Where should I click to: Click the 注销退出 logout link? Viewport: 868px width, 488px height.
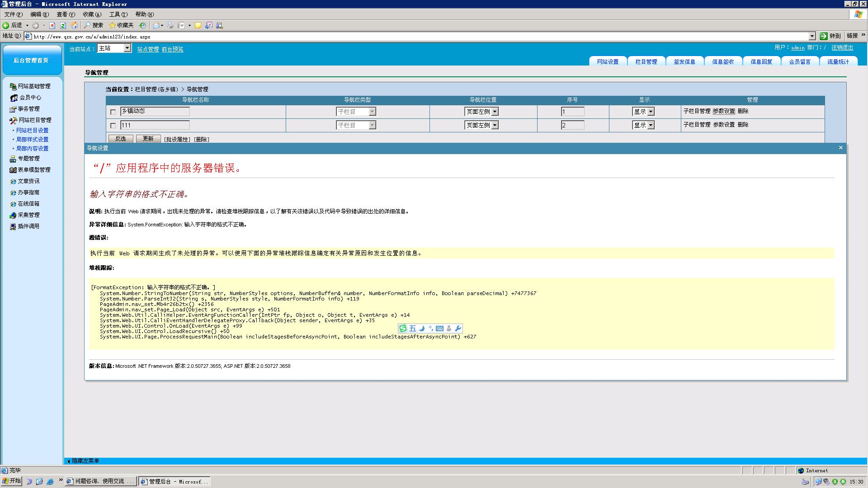(842, 47)
